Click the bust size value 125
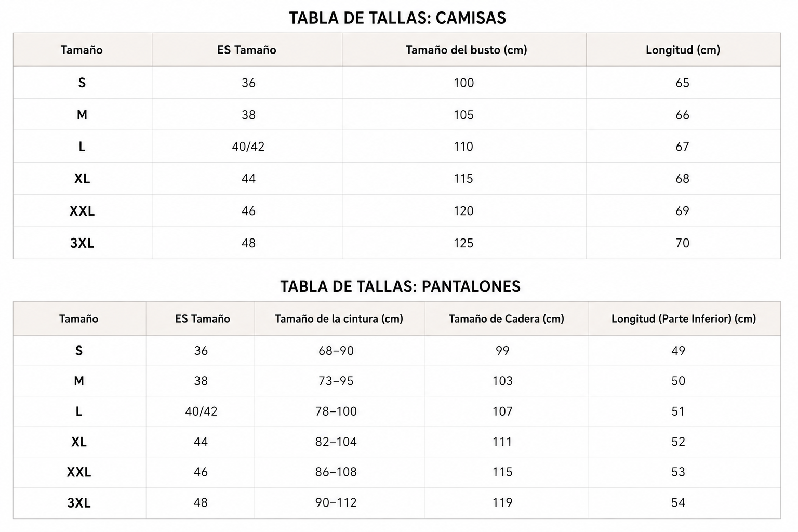 click(463, 243)
